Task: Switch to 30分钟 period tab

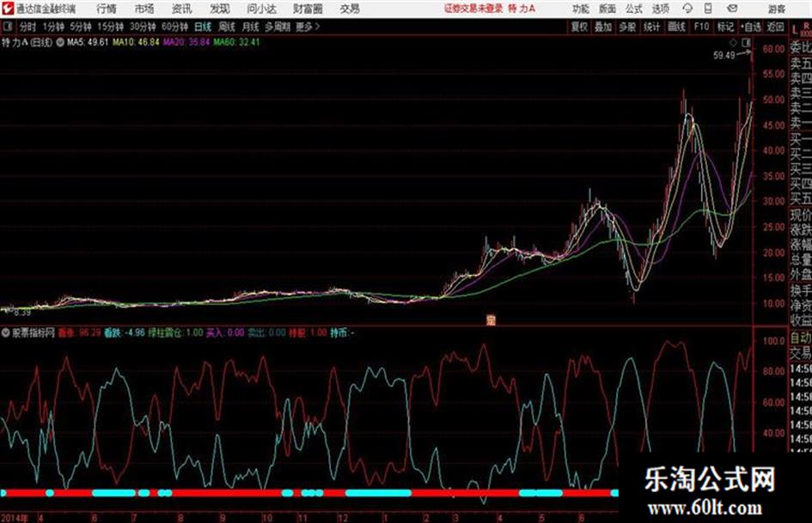Action: pos(143,27)
